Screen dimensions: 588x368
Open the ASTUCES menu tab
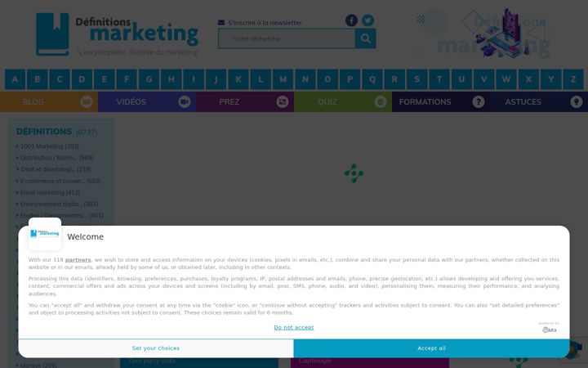click(x=539, y=101)
